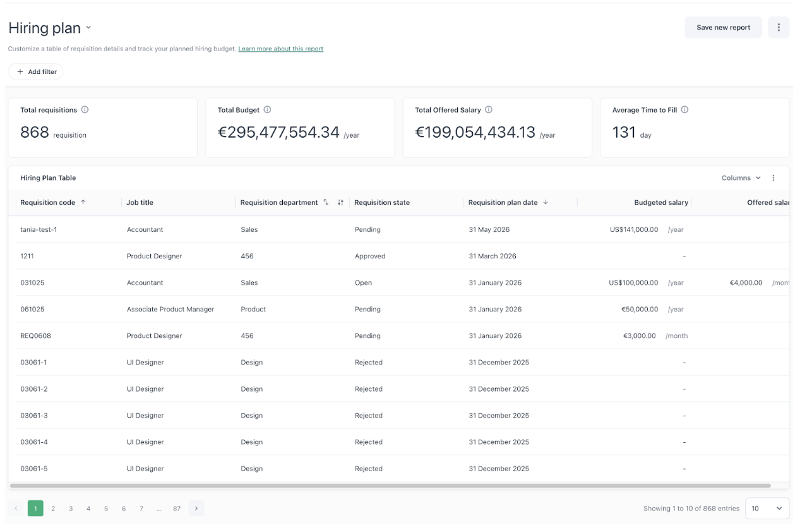Click the Average Time to Fill info icon
The height and width of the screenshot is (525, 812).
(684, 109)
